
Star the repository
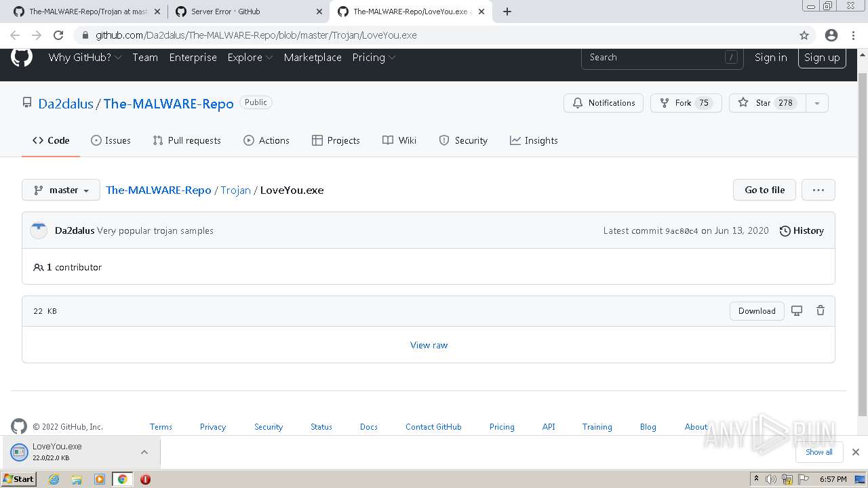pyautogui.click(x=768, y=103)
